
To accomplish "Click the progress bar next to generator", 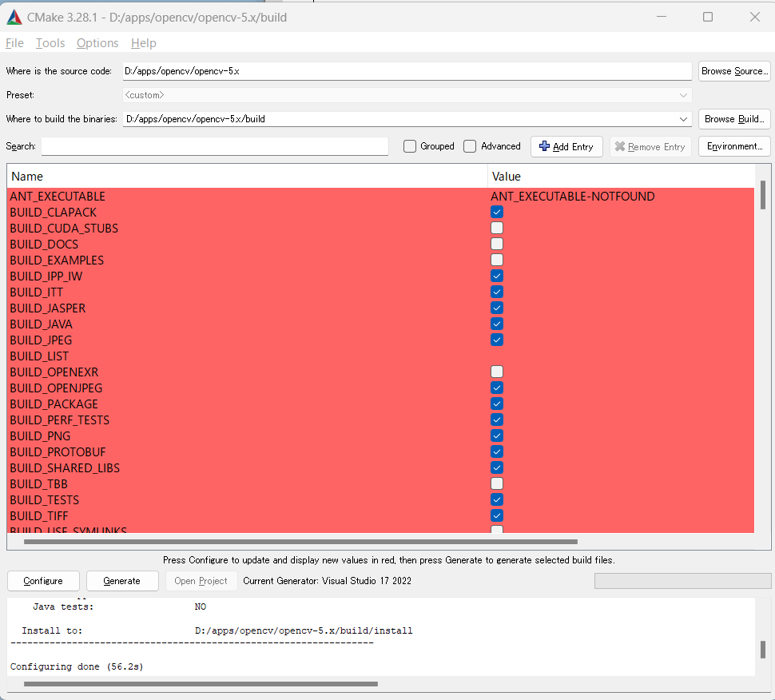I will point(682,581).
